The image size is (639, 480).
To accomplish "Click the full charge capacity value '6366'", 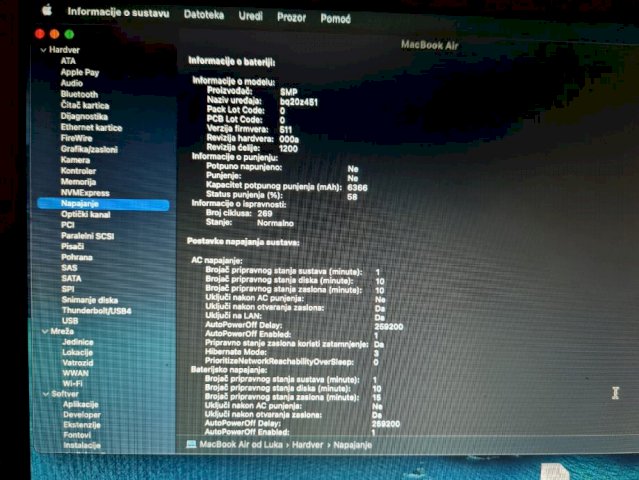I will [357, 188].
